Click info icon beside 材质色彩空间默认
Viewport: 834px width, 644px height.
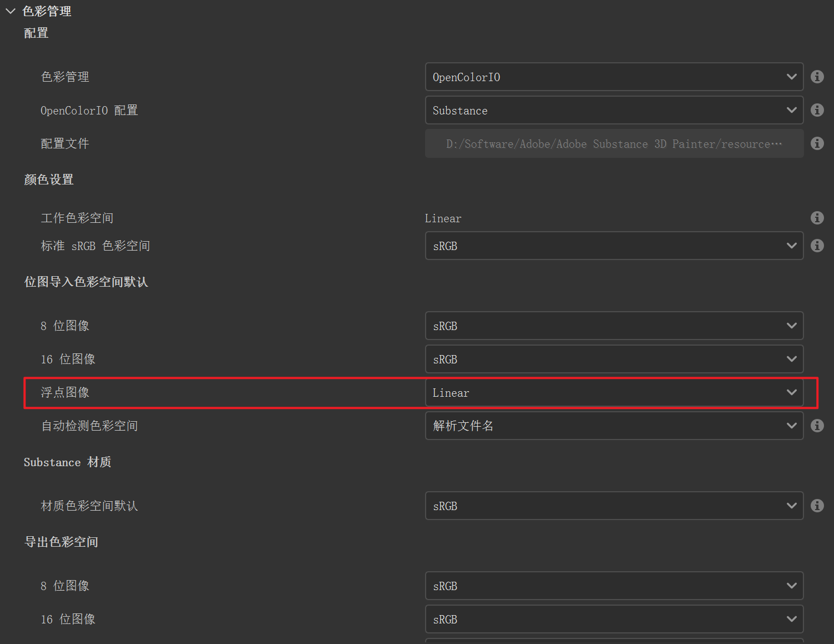[x=817, y=506]
